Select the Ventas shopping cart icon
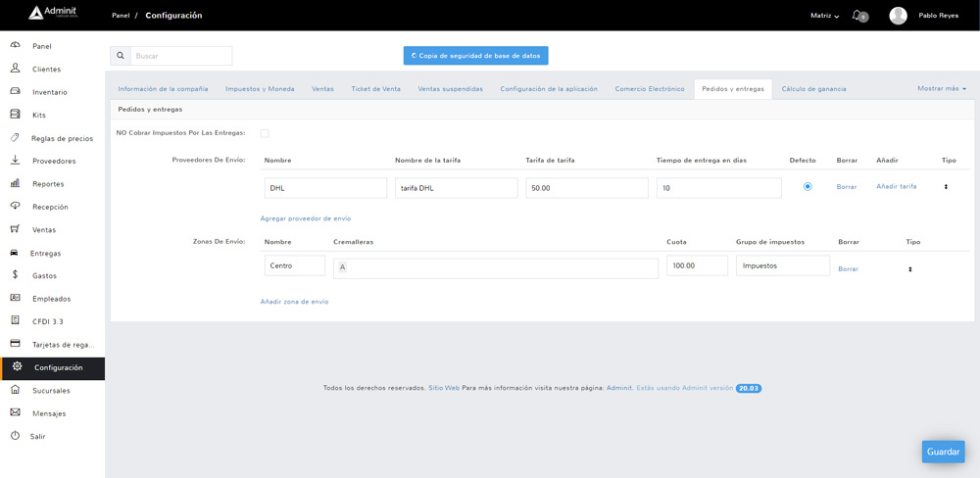980x478 pixels. [15, 229]
